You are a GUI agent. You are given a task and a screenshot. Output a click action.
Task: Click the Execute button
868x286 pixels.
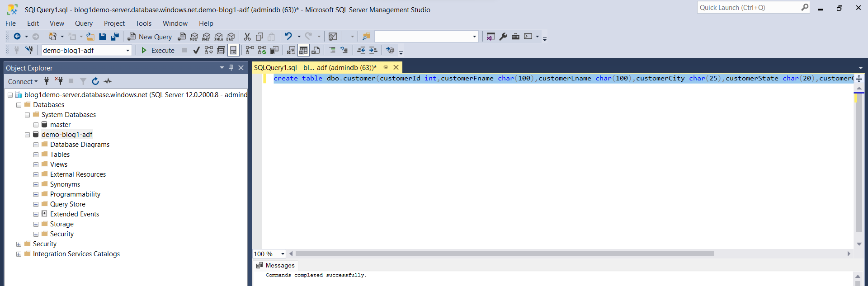pyautogui.click(x=158, y=50)
